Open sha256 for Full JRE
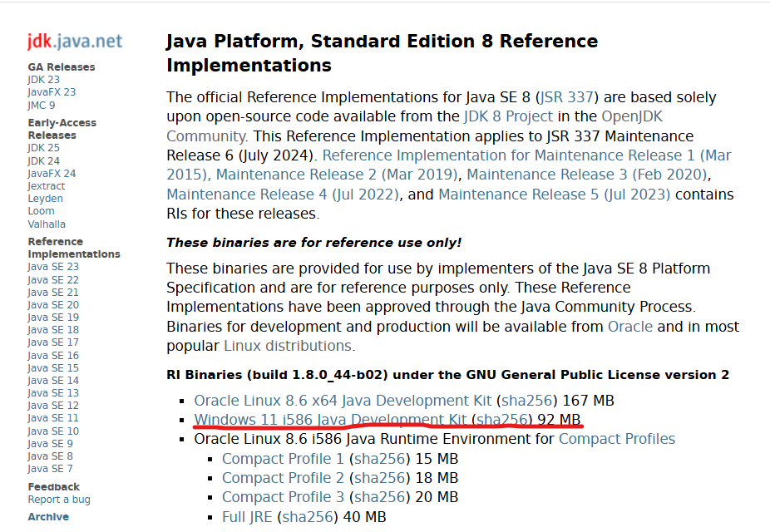The width and height of the screenshot is (770, 532). tap(308, 517)
